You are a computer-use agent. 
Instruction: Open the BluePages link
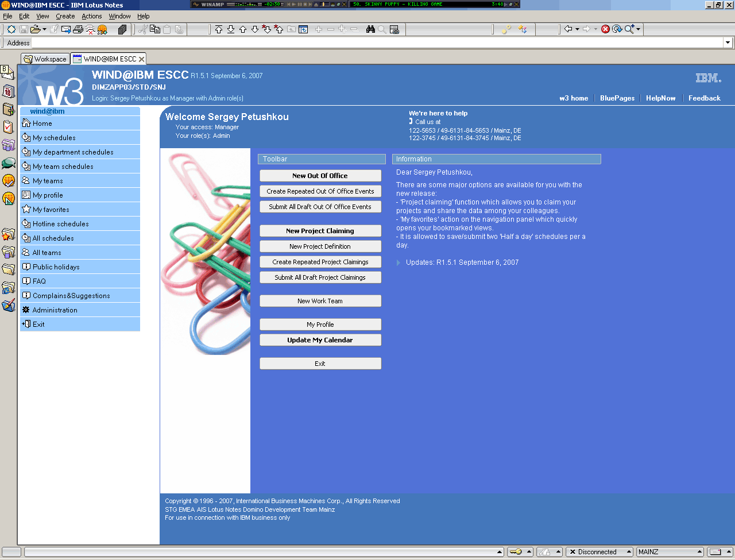(x=617, y=98)
